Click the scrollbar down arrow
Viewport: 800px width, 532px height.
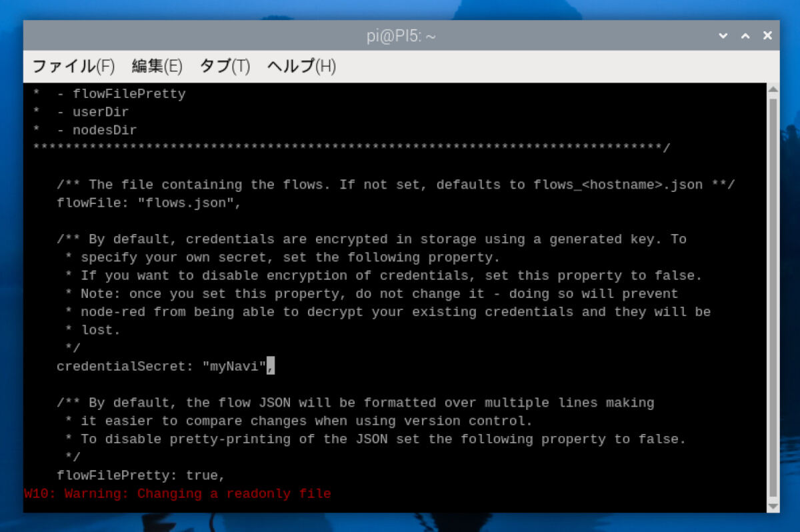click(x=773, y=507)
